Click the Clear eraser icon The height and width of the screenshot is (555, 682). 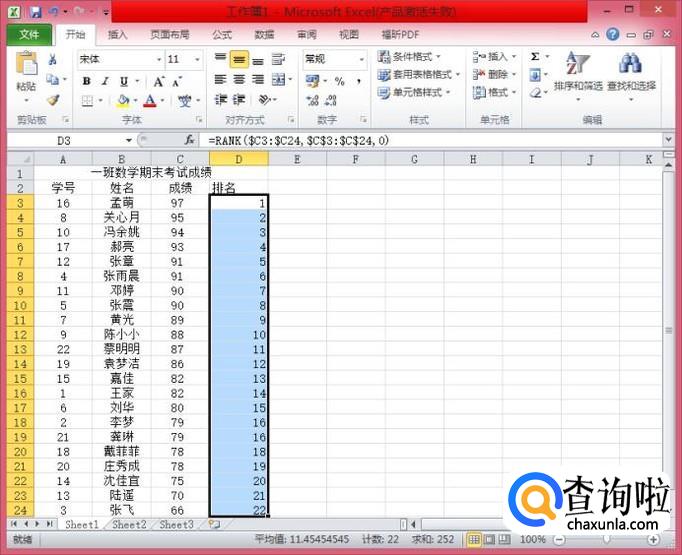pyautogui.click(x=535, y=93)
